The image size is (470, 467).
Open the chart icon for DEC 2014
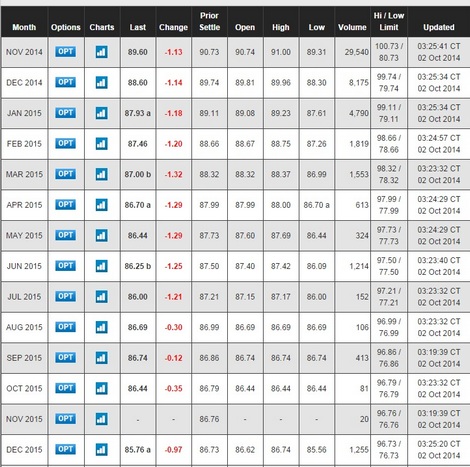point(101,82)
